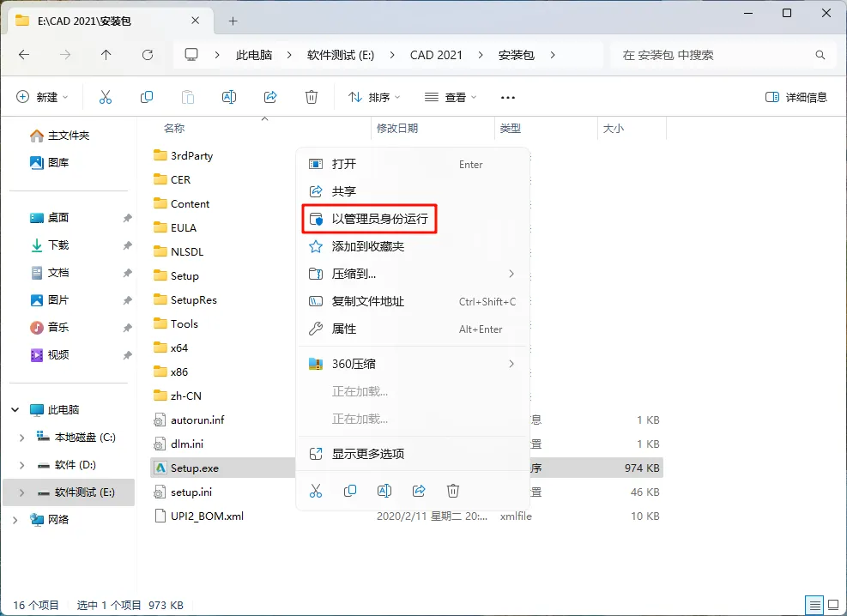
Task: Open a new tab with the plus
Action: coord(233,21)
